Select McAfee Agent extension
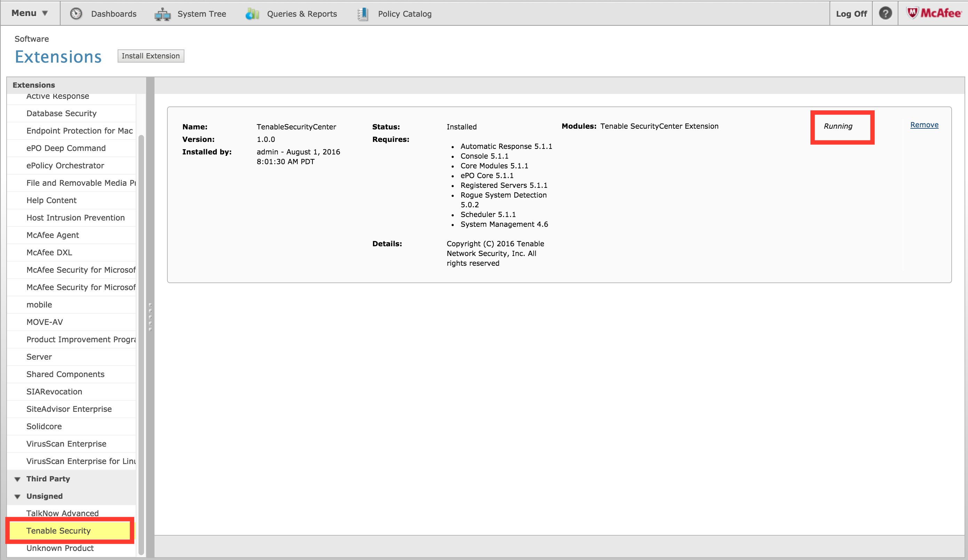This screenshot has height=560, width=968. (x=71, y=235)
